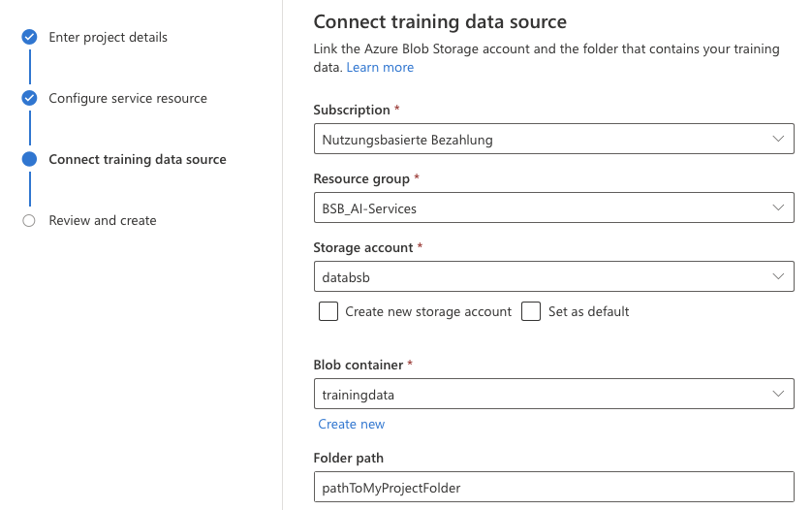The image size is (812, 510).
Task: Click the chevron arrow in the Resource group field
Action: [x=778, y=207]
